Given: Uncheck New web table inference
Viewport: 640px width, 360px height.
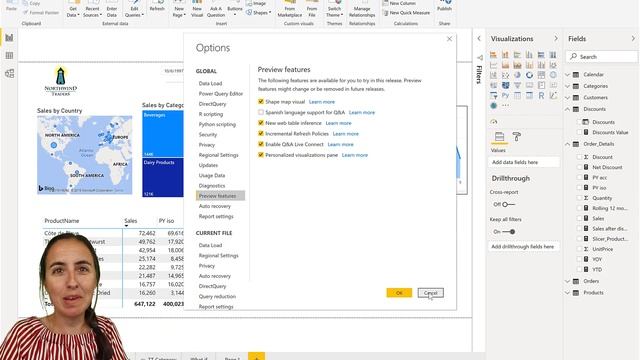Looking at the screenshot, I should (261, 123).
